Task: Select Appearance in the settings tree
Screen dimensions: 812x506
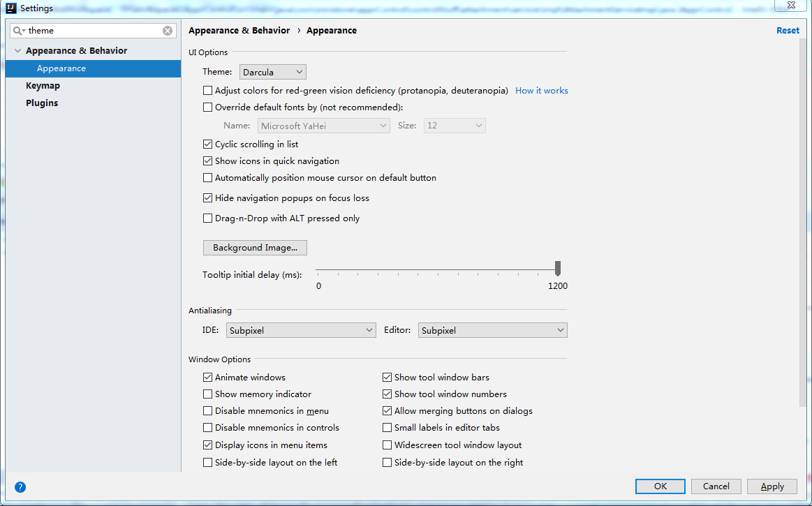Action: (94, 68)
